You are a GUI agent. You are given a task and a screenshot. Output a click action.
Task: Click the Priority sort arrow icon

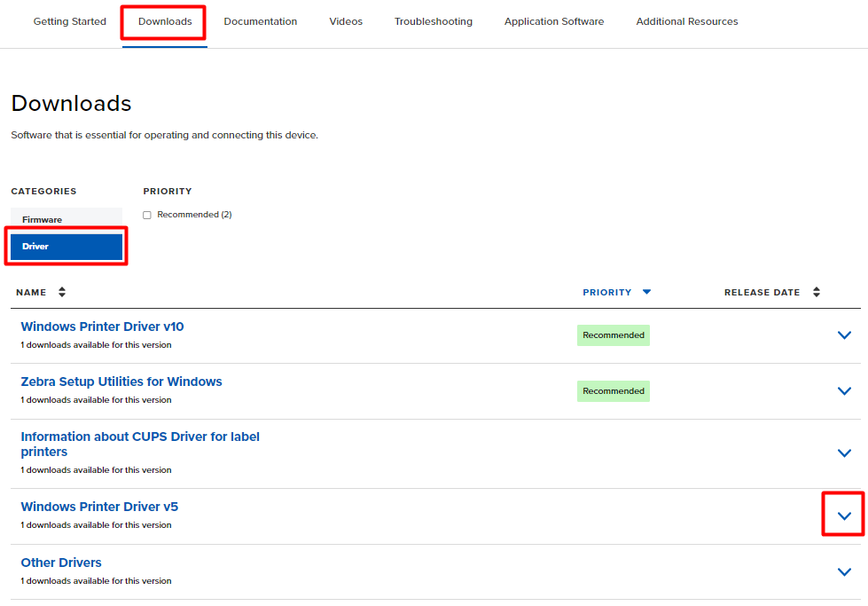coord(646,292)
